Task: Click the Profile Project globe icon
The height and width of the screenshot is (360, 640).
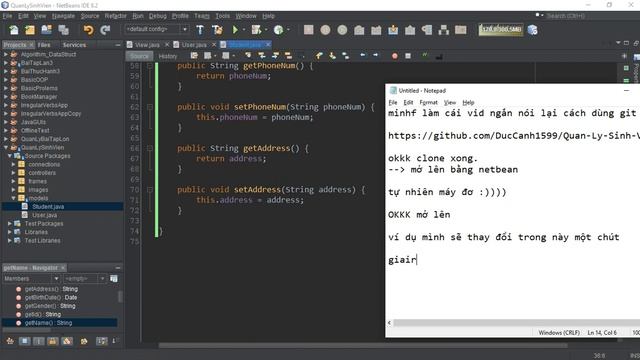Action: (x=279, y=30)
